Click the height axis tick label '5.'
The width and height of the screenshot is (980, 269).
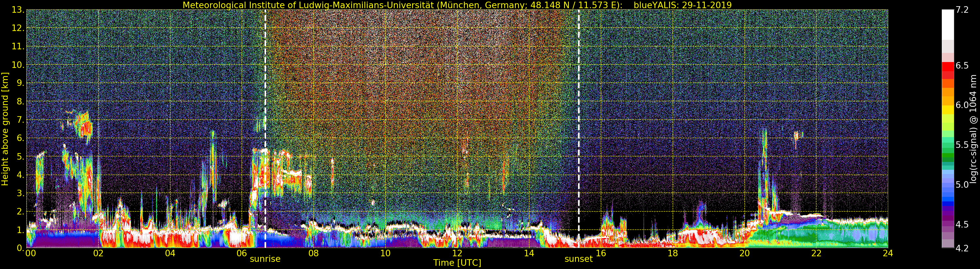(x=20, y=156)
